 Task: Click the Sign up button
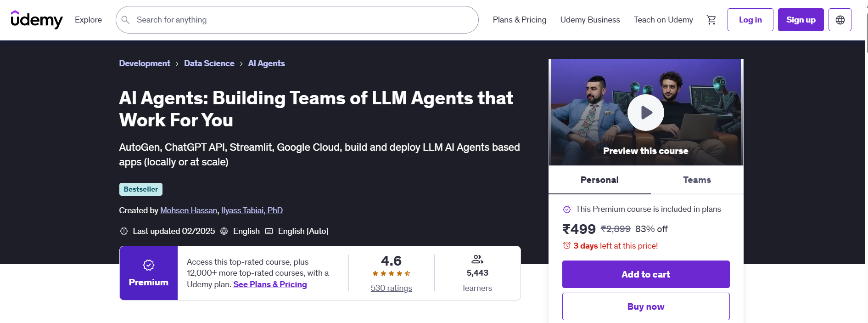801,20
